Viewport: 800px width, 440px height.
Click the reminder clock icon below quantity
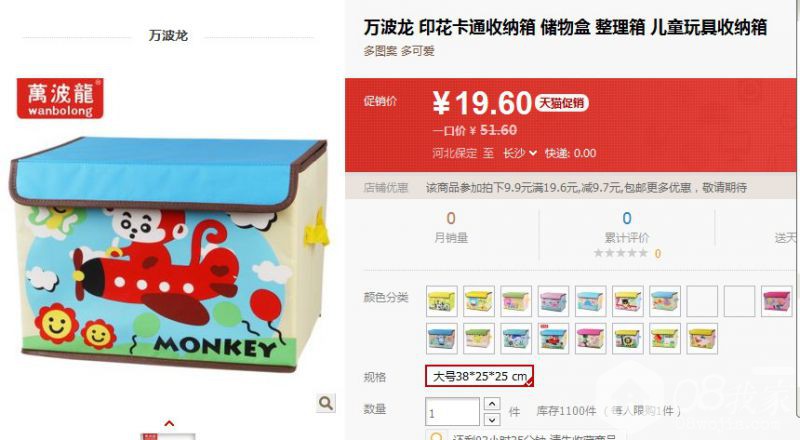pyautogui.click(x=437, y=437)
